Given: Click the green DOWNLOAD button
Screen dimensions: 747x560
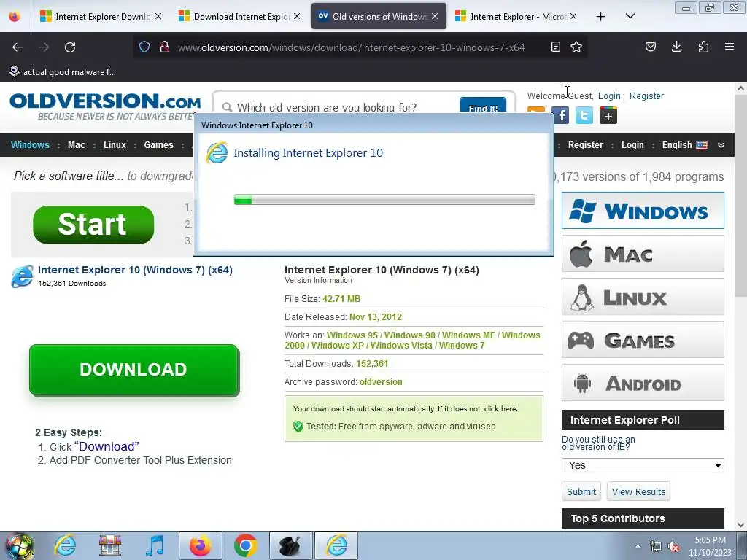Looking at the screenshot, I should coord(134,370).
